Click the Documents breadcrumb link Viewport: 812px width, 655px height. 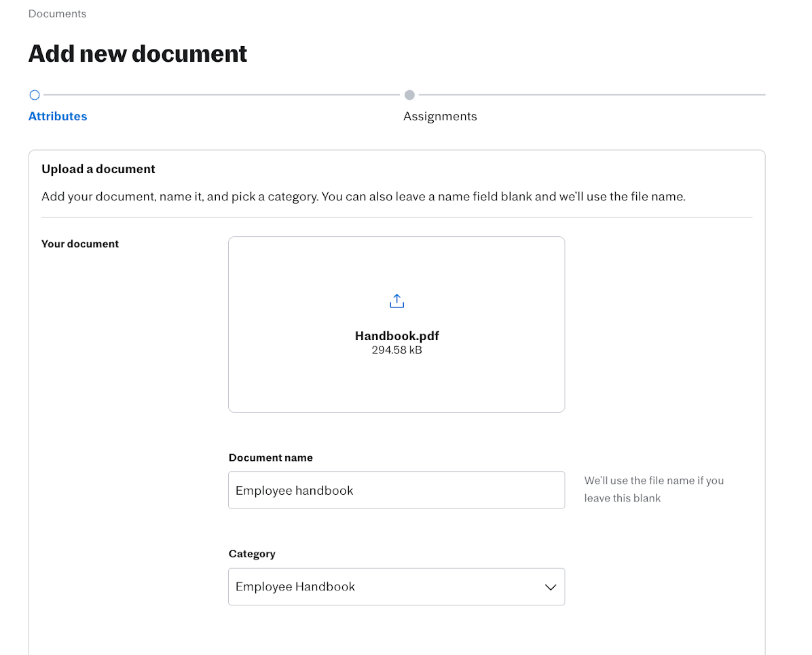[x=57, y=14]
